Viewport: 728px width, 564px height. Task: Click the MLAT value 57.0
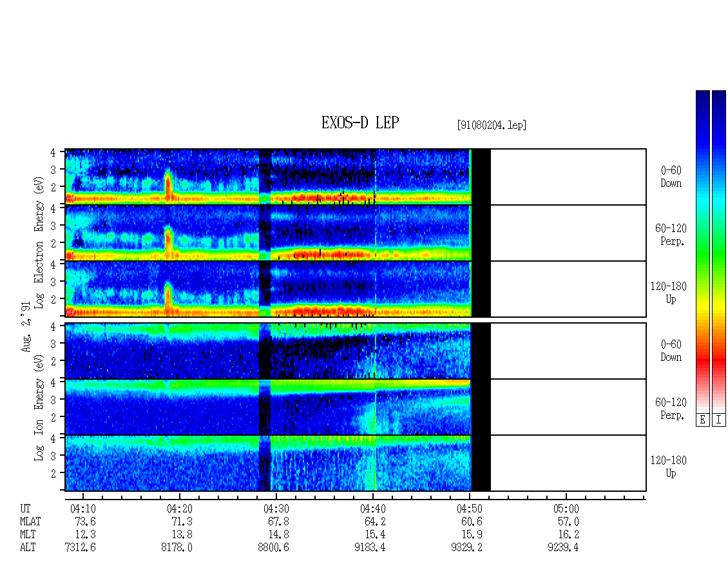568,521
